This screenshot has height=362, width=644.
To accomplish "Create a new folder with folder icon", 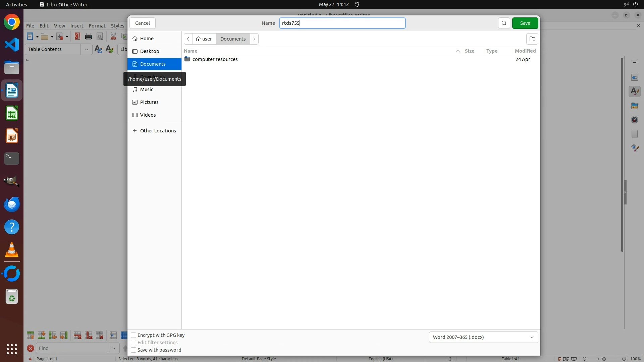I will point(532,39).
